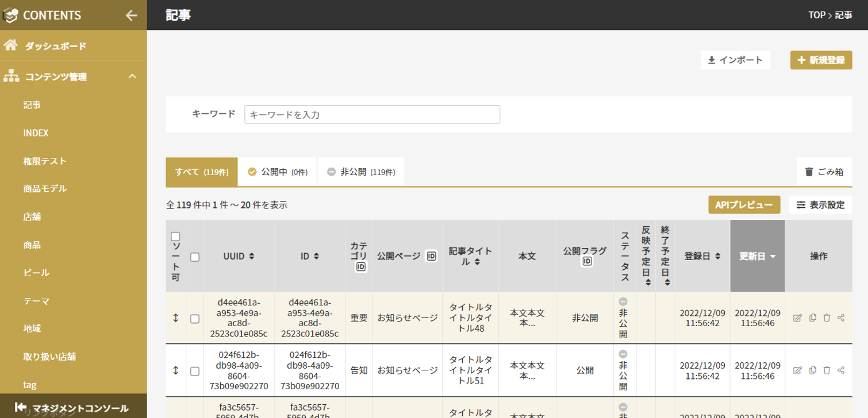Click gray status icon in タイトル51 row
Viewport: 868px width, 418px height.
pyautogui.click(x=623, y=354)
